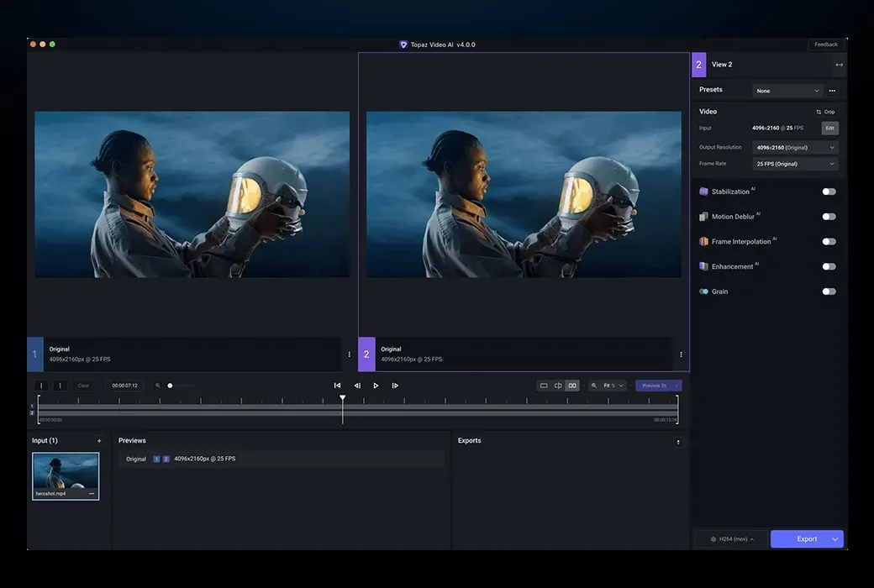
Task: Switch to side-by-side comparison view mode
Action: pos(572,385)
